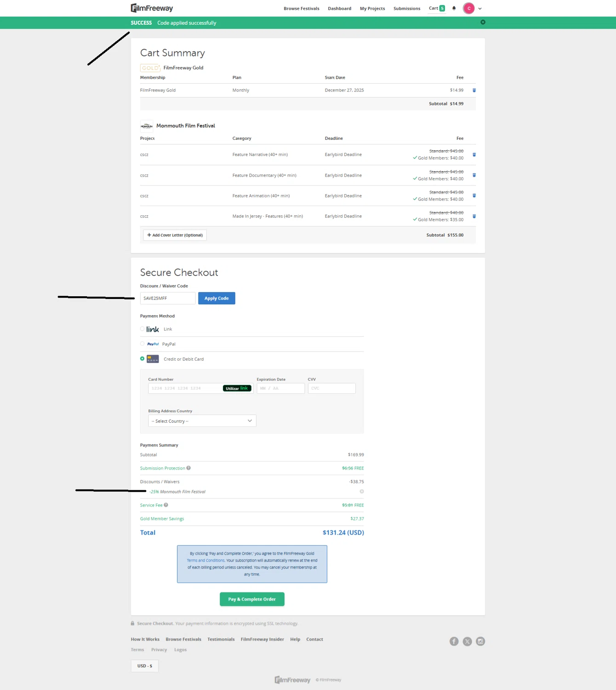Click the expiration date field
616x690 pixels.
(280, 388)
